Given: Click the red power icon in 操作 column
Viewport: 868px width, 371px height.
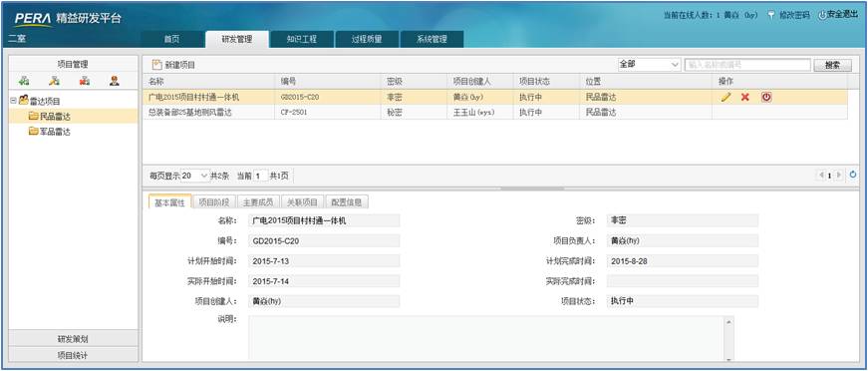Looking at the screenshot, I should (766, 97).
